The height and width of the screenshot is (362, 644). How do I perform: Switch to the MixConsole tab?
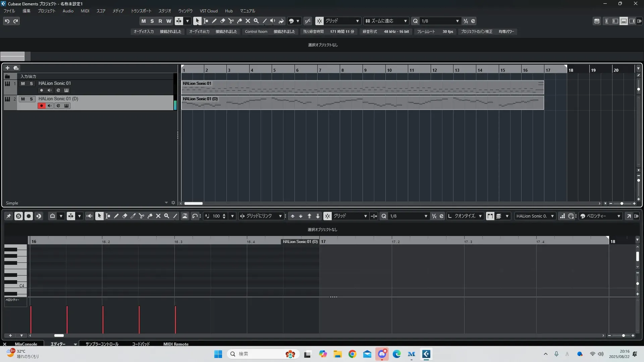coord(26,344)
